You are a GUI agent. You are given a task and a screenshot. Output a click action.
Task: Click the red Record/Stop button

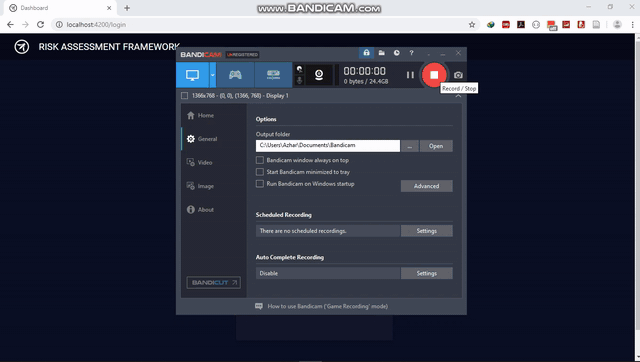[x=434, y=75]
